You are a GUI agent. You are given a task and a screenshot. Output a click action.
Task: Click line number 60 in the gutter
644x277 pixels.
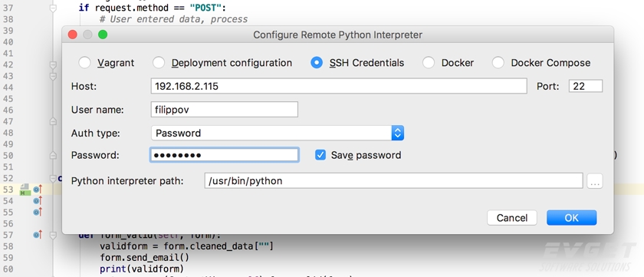8,269
